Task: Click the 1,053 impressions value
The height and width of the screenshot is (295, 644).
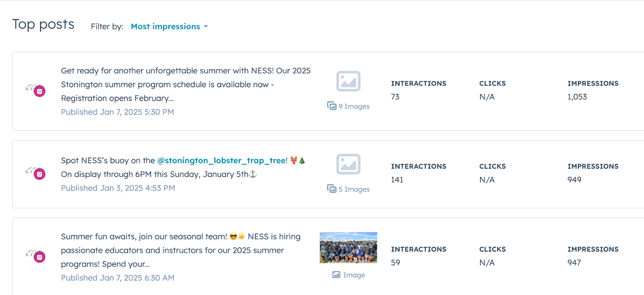Action: (577, 97)
